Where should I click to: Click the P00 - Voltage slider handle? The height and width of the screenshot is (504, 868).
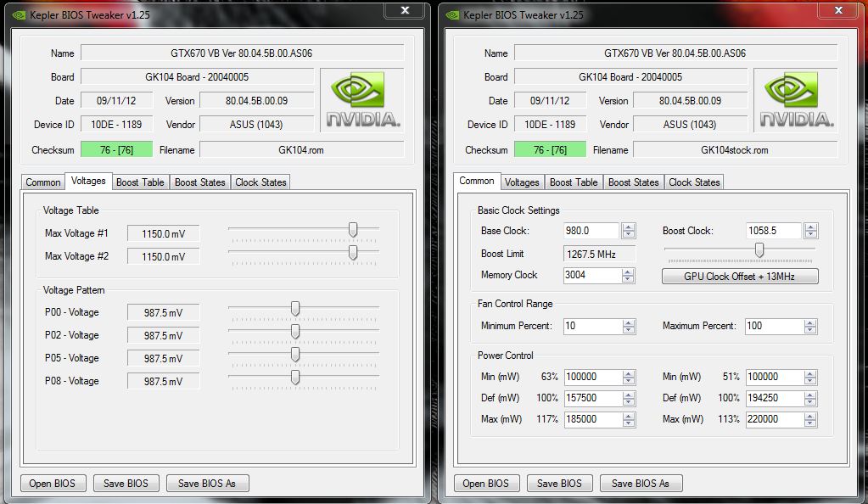pos(295,309)
